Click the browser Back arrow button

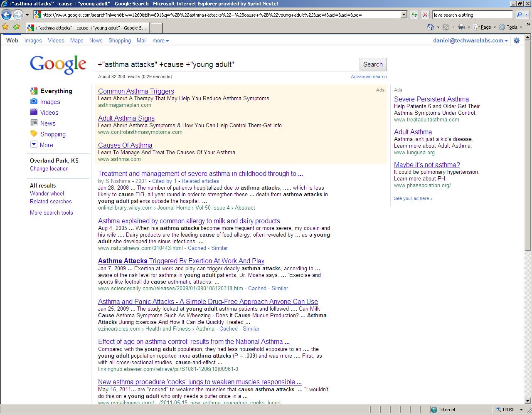click(x=6, y=15)
